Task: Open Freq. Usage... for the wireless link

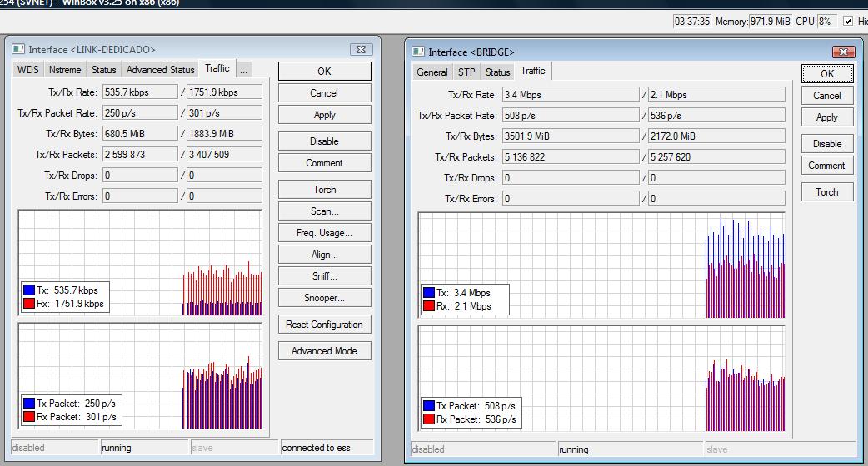Action: [x=324, y=233]
